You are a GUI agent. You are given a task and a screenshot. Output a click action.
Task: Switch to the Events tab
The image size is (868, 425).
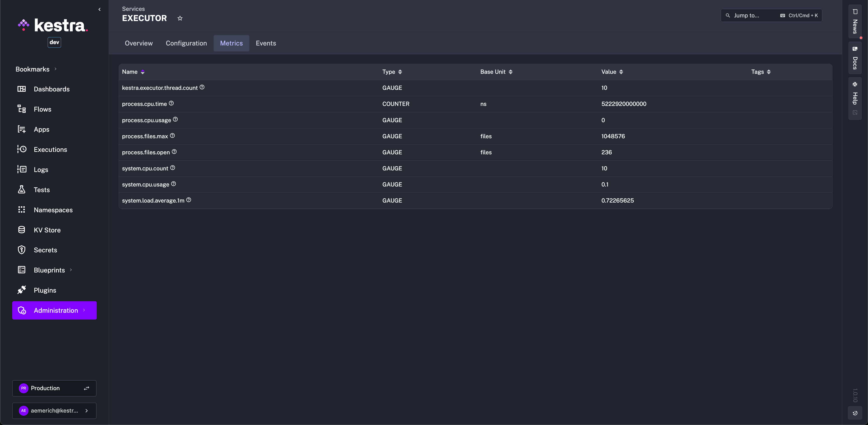266,43
